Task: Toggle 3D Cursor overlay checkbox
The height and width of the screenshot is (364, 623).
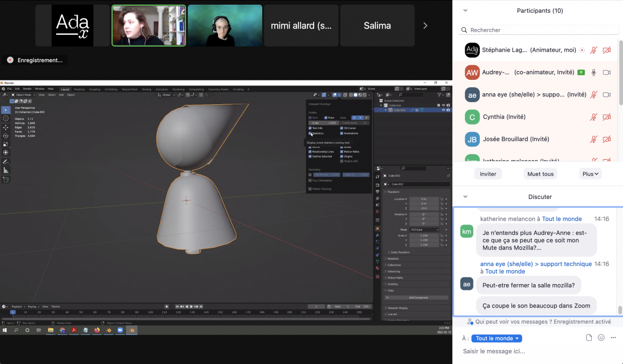Action: (342, 128)
